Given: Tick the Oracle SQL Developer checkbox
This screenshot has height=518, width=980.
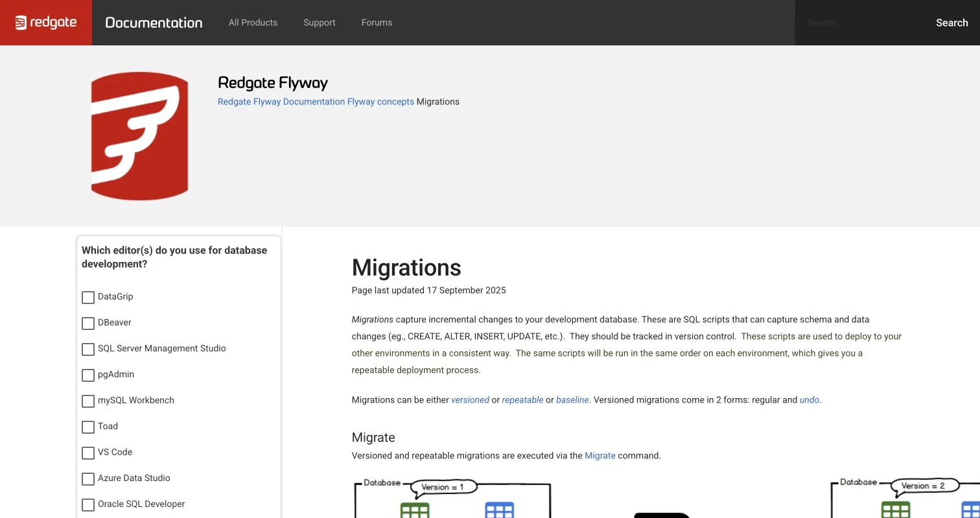Looking at the screenshot, I should (x=88, y=504).
